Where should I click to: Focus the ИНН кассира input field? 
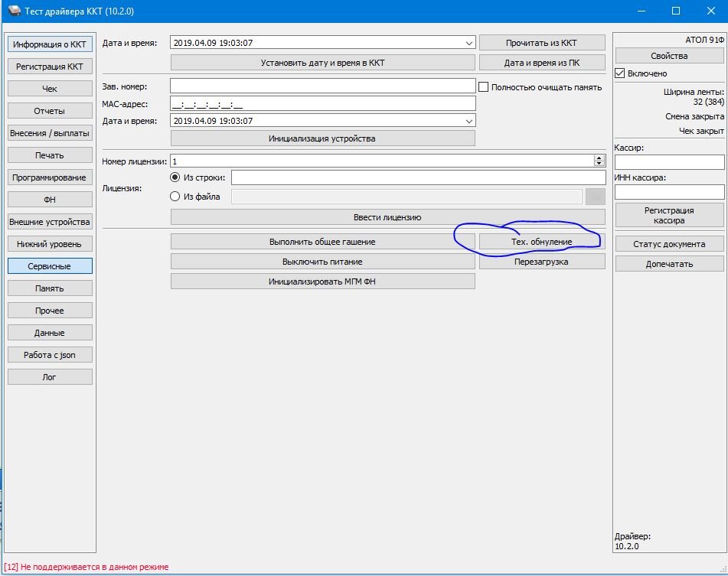tap(669, 191)
